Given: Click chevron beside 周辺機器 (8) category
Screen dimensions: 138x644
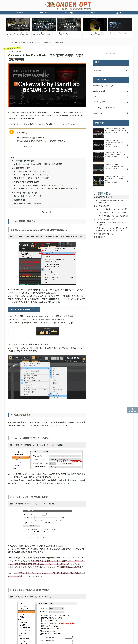Looking at the screenshot, I should click(x=128, y=113).
